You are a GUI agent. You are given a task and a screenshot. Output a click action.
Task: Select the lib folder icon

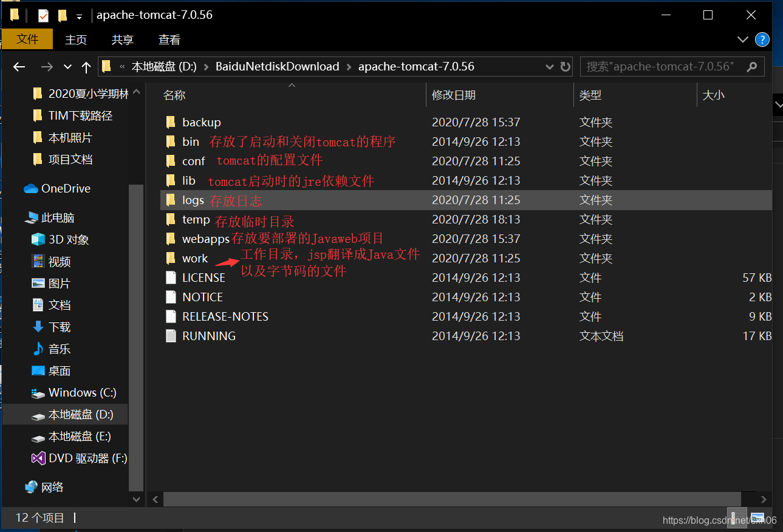[171, 180]
